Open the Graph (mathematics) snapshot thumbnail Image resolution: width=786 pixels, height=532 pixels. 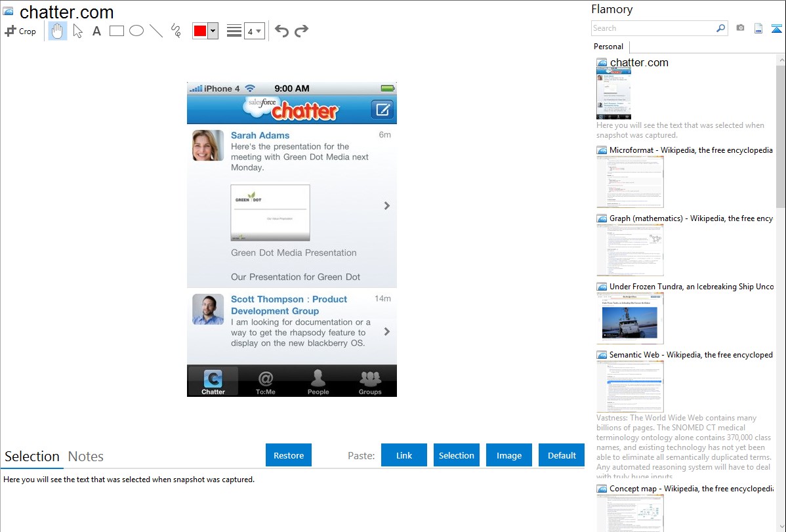click(630, 250)
